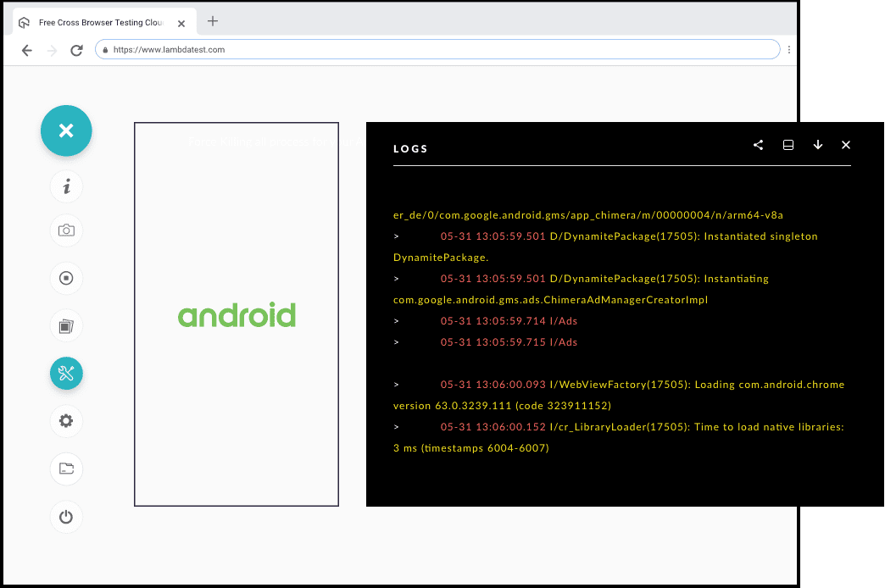Click the android device screen
Screen dimensions: 885x588
237,314
